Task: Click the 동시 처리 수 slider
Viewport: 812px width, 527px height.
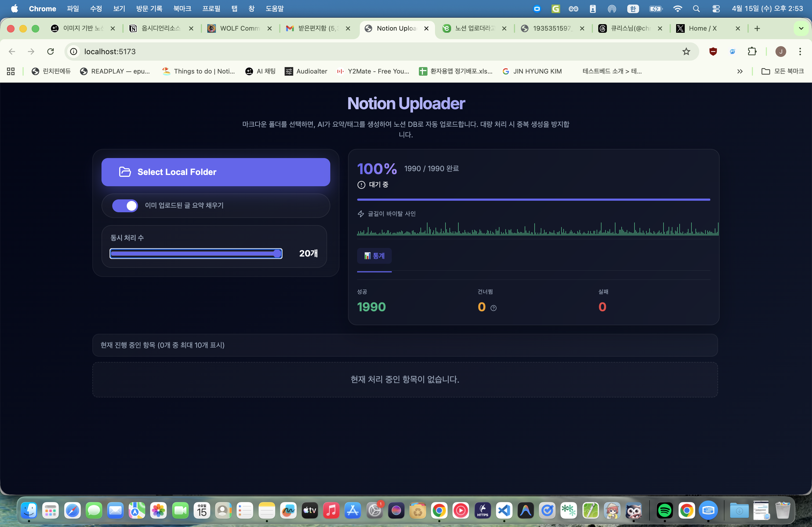Action: (x=196, y=253)
